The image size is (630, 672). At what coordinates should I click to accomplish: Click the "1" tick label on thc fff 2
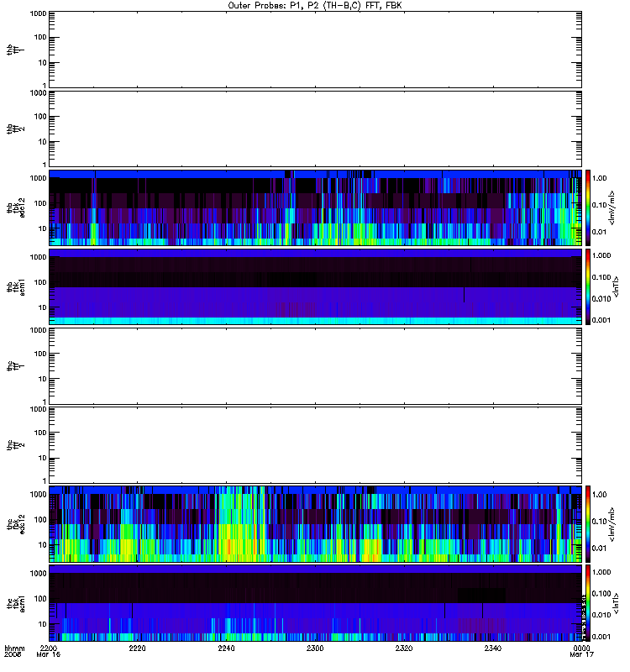point(45,480)
